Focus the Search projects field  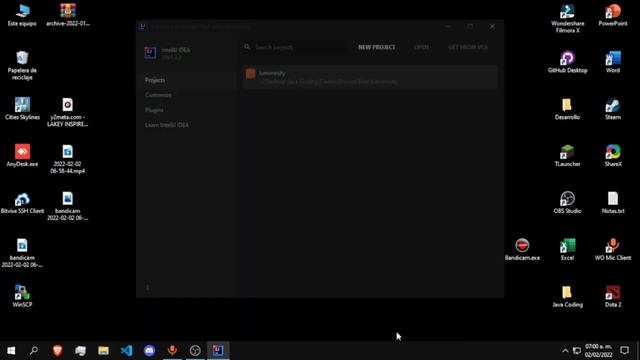[x=296, y=47]
